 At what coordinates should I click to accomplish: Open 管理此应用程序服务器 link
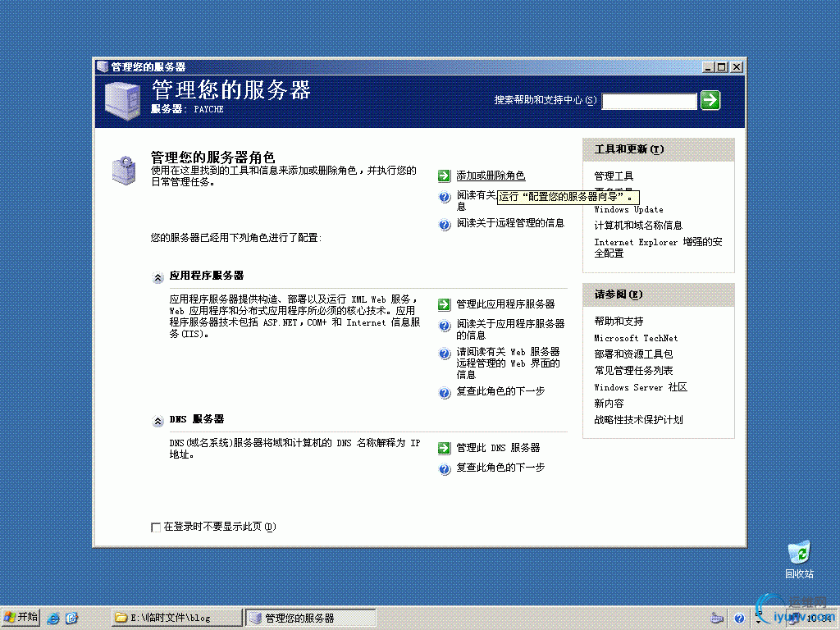[505, 304]
